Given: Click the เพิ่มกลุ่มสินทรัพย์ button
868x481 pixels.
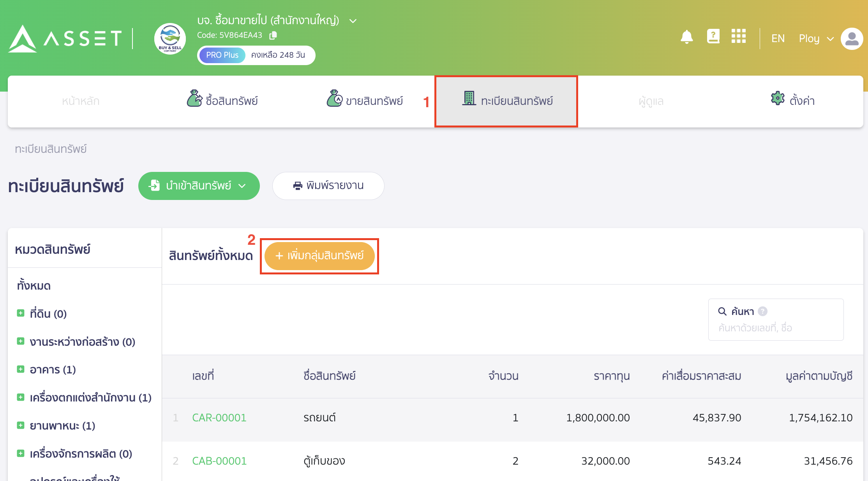Looking at the screenshot, I should click(x=319, y=256).
